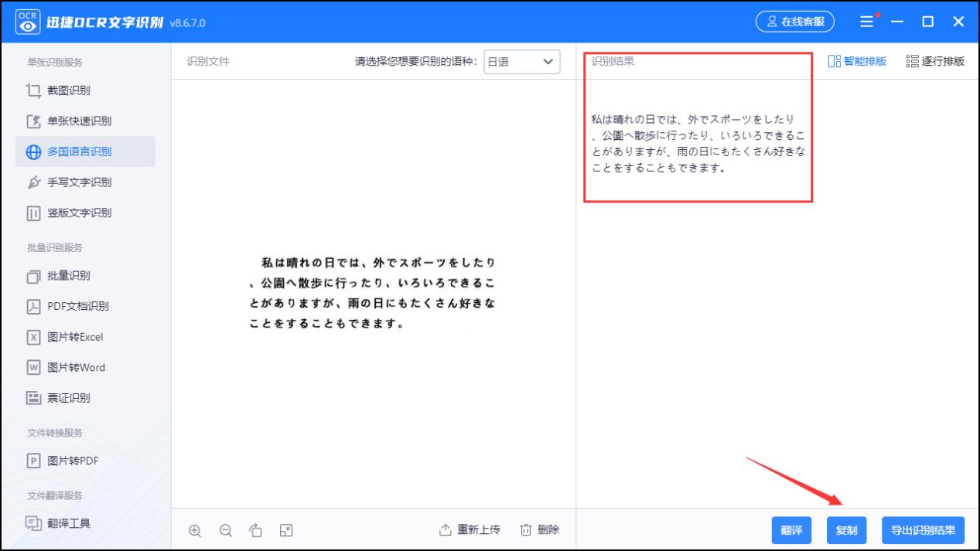
Task: Click the globe icon for 多国语言识别
Action: (x=33, y=152)
